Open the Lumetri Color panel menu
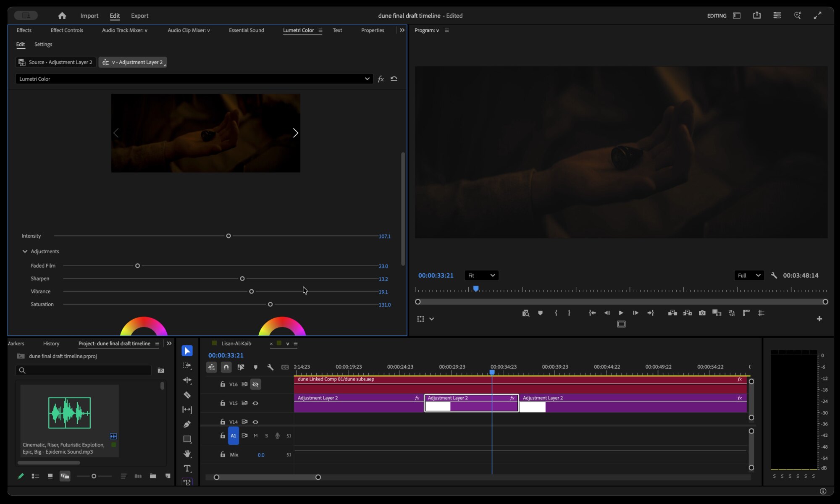 [320, 30]
